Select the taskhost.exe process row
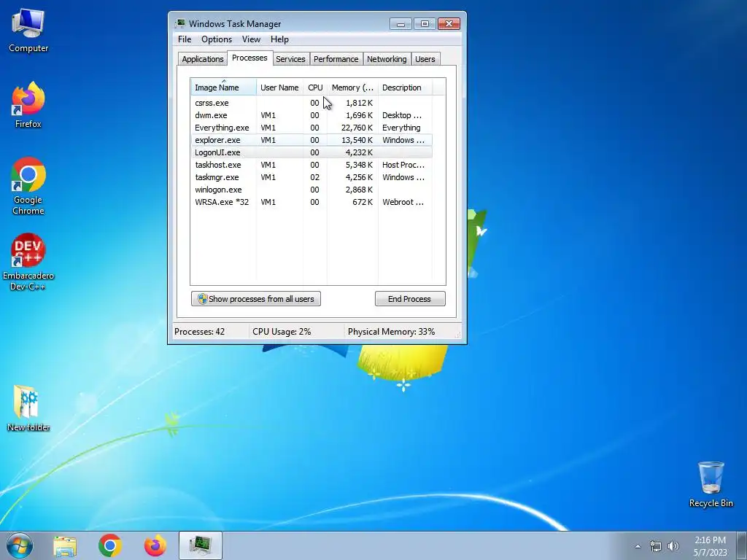The height and width of the screenshot is (560, 747). (x=311, y=165)
